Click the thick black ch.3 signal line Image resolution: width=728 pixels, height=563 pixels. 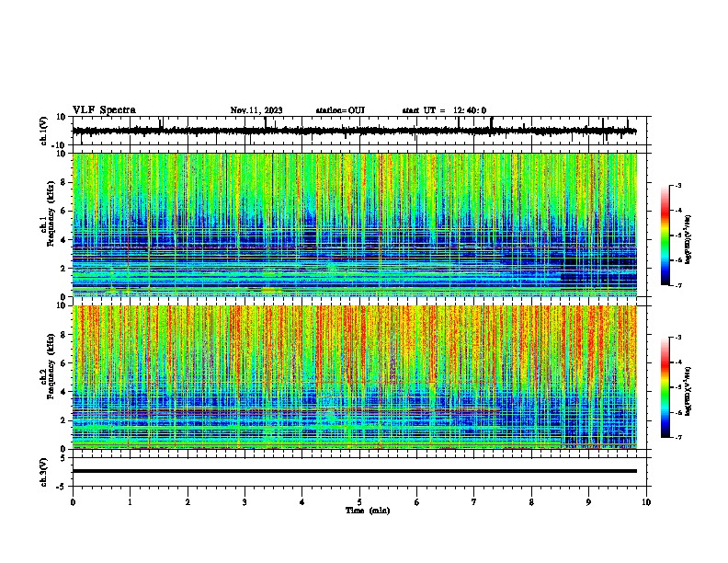pyautogui.click(x=354, y=471)
